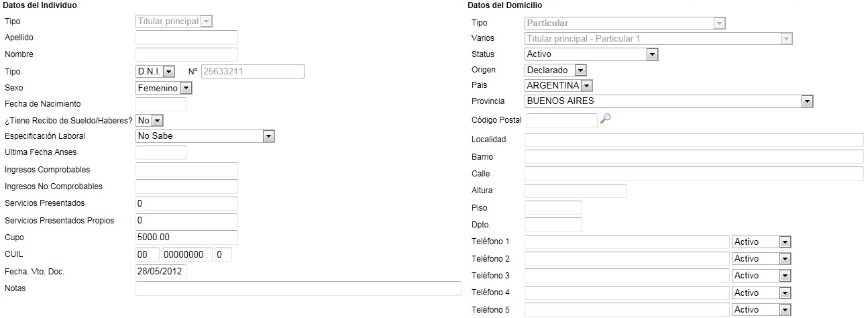Click the Cupo field showing 5000.00
The width and height of the screenshot is (868, 318).
[x=186, y=237]
